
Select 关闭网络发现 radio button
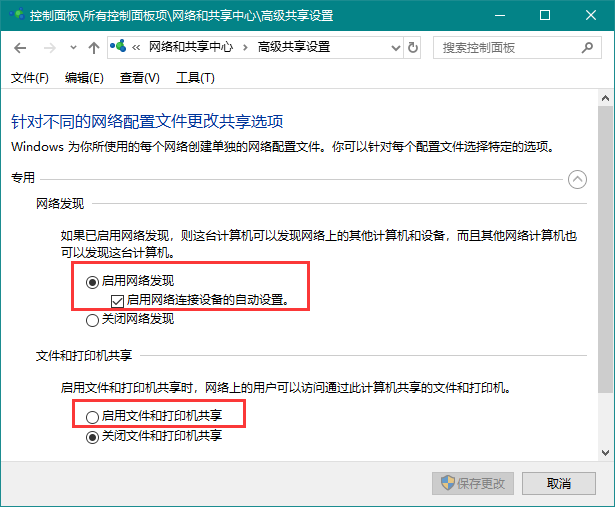click(x=92, y=320)
